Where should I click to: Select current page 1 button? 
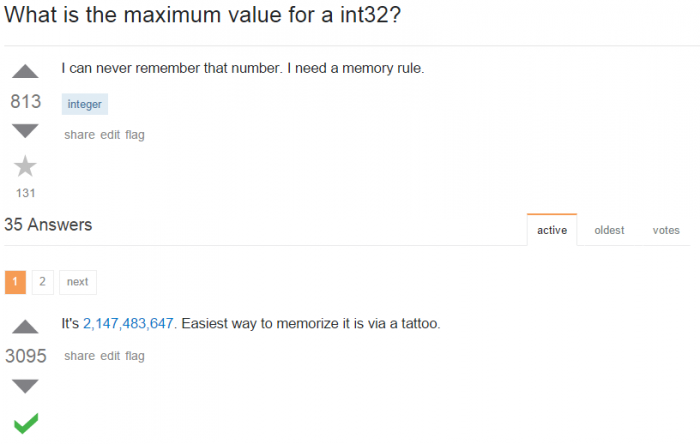(15, 282)
